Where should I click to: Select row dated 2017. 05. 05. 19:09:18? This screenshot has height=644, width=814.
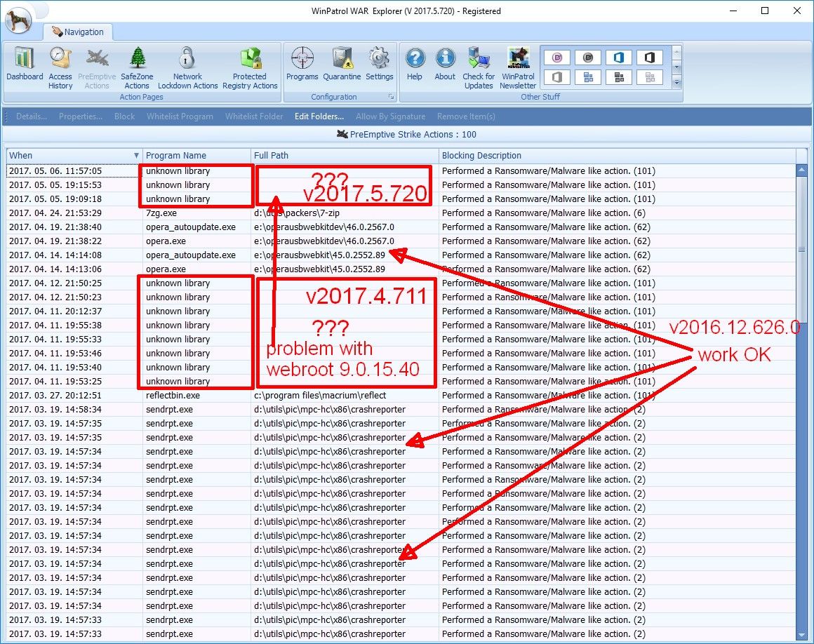pyautogui.click(x=401, y=199)
